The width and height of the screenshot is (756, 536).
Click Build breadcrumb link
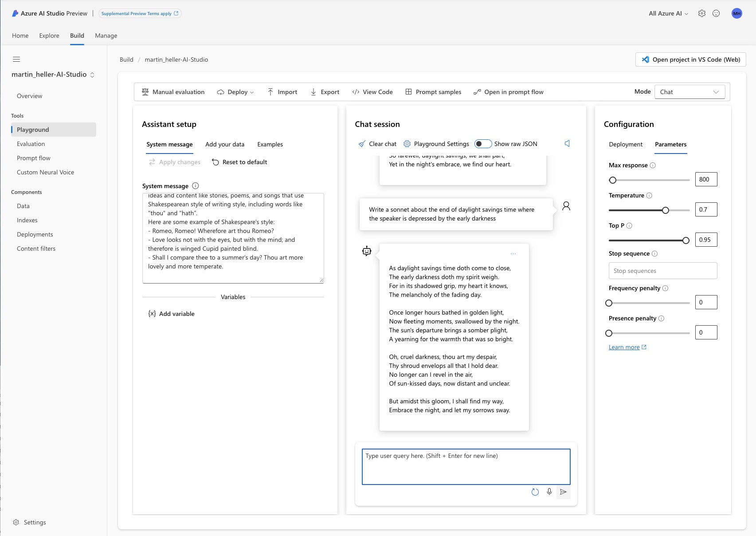point(126,59)
